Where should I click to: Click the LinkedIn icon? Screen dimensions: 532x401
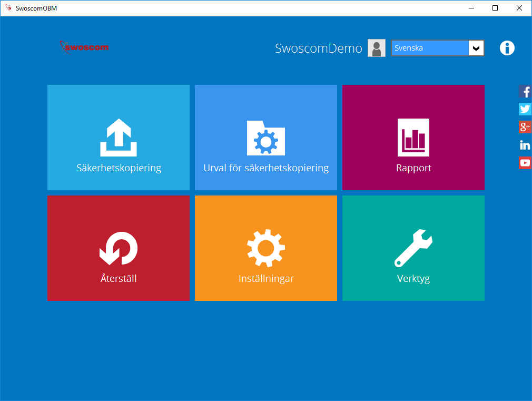pos(525,145)
